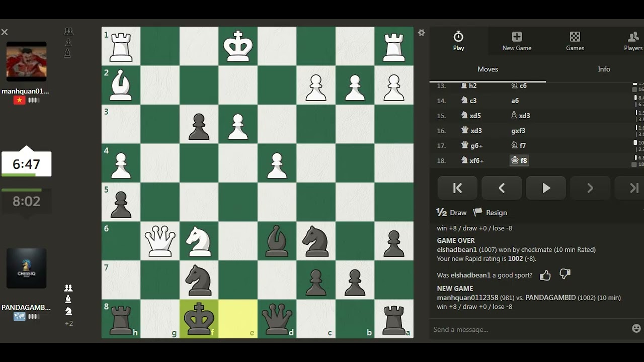The image size is (644, 362).
Task: Select move 16 gxf3 in list
Action: coord(518,130)
